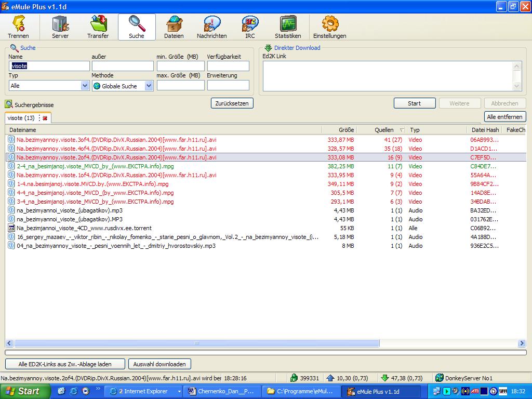Open the Transfer toolbar icon
532x399 pixels.
point(98,27)
